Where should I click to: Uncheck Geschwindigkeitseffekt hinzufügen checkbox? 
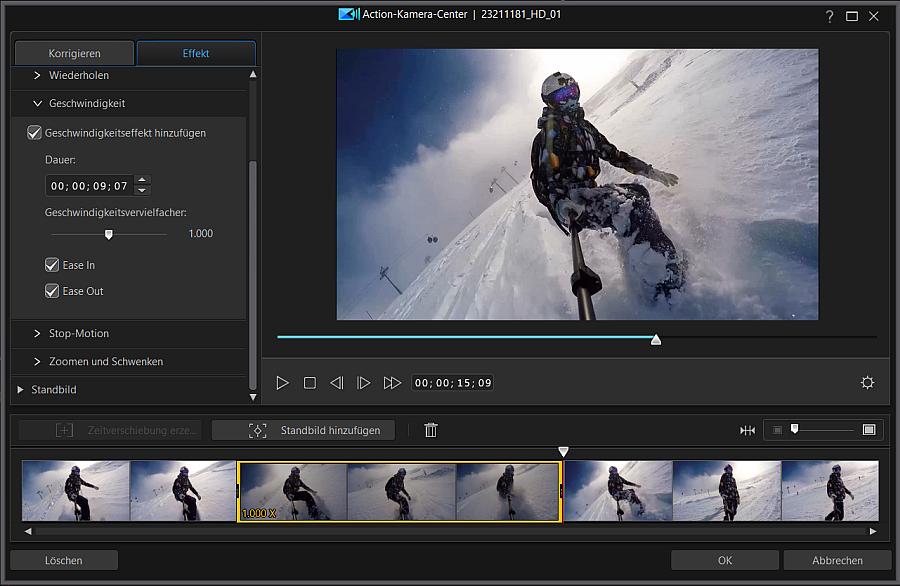35,133
